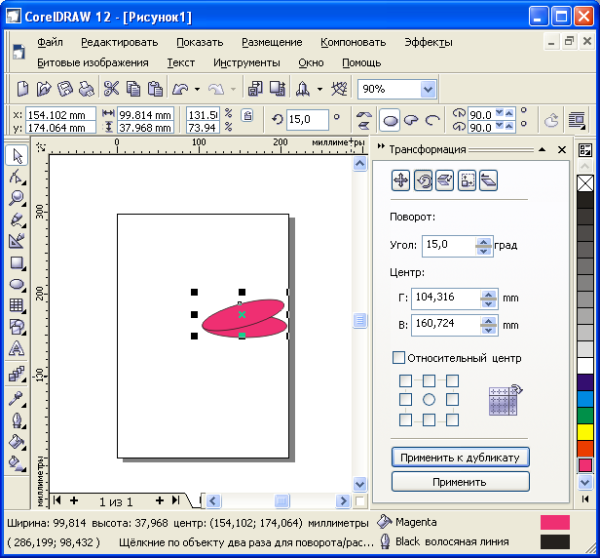The width and height of the screenshot is (600, 558).
Task: Switch to the Skew transformation icon
Action: tap(489, 180)
